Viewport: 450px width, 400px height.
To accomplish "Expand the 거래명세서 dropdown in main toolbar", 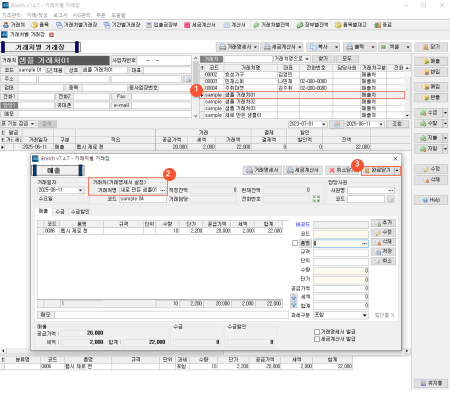I will point(255,47).
